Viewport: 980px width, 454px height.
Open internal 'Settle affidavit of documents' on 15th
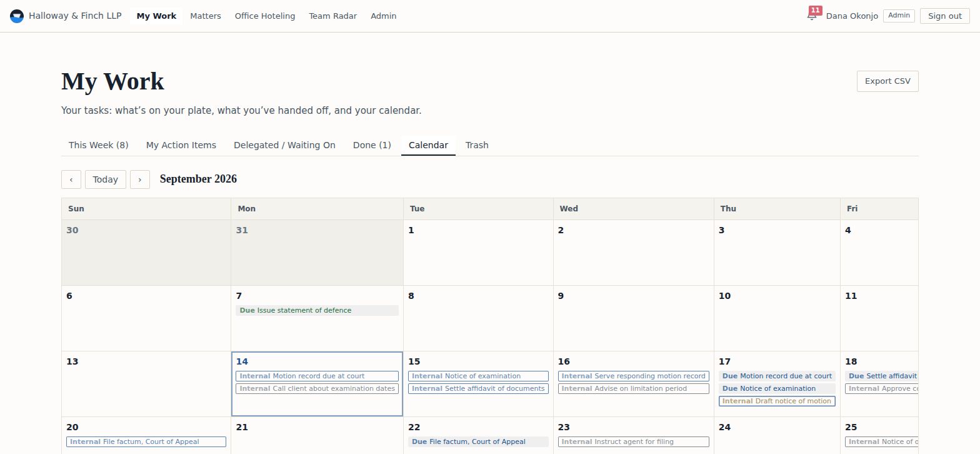point(478,388)
